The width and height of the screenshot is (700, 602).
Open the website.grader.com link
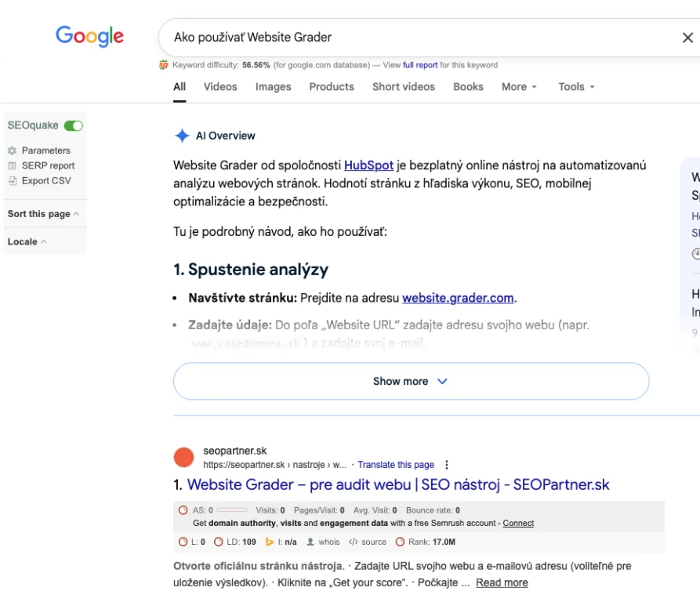(x=458, y=298)
